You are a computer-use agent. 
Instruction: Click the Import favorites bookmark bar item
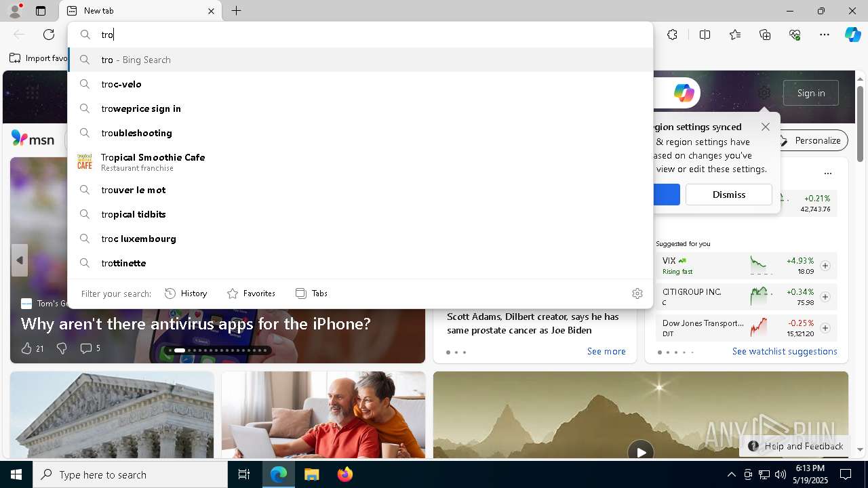[39, 58]
